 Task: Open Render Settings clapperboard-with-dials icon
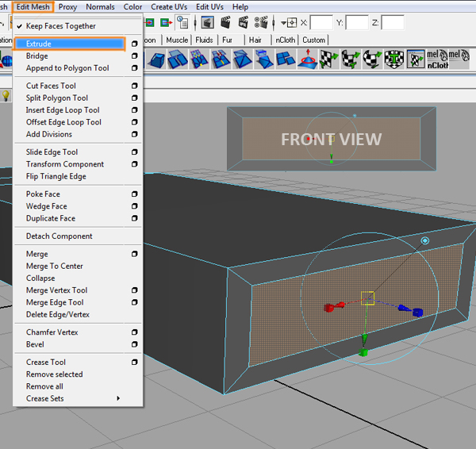coord(261,22)
